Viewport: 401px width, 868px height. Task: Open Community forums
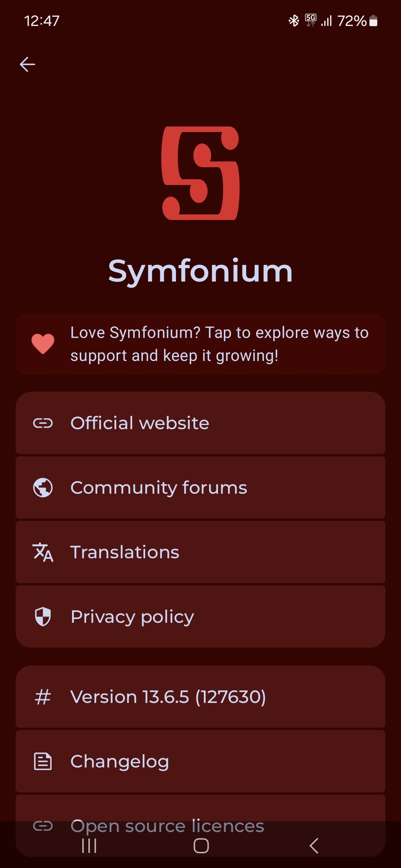tap(200, 487)
